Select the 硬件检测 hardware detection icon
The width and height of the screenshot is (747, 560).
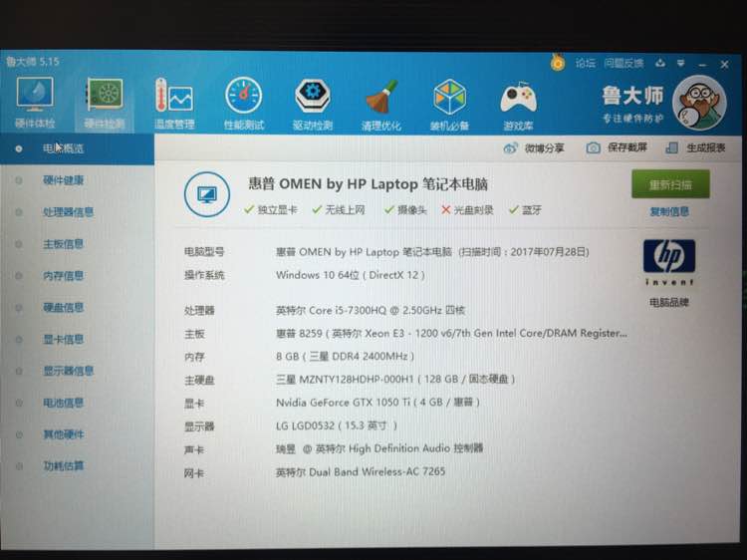click(105, 103)
